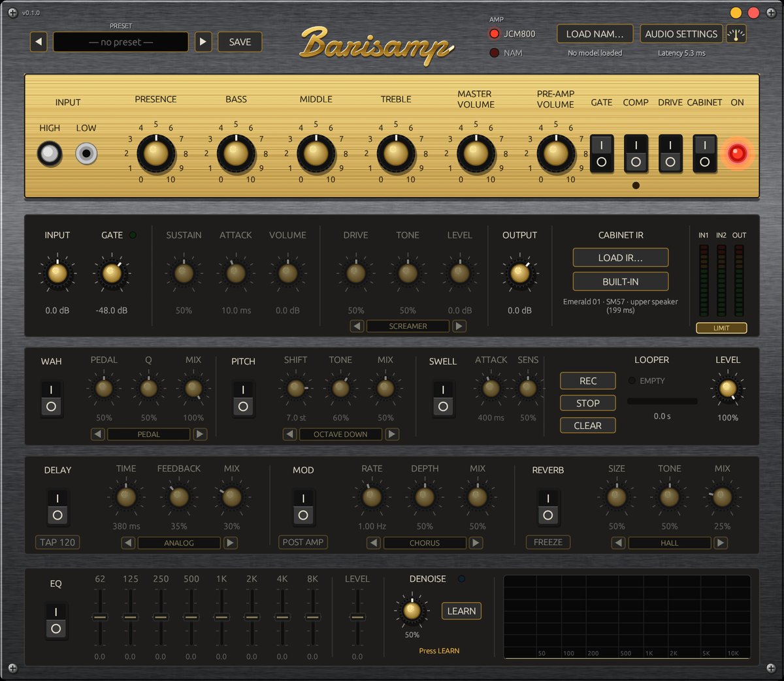The width and height of the screenshot is (784, 681).
Task: Click the red ON power lamp
Action: 737,153
